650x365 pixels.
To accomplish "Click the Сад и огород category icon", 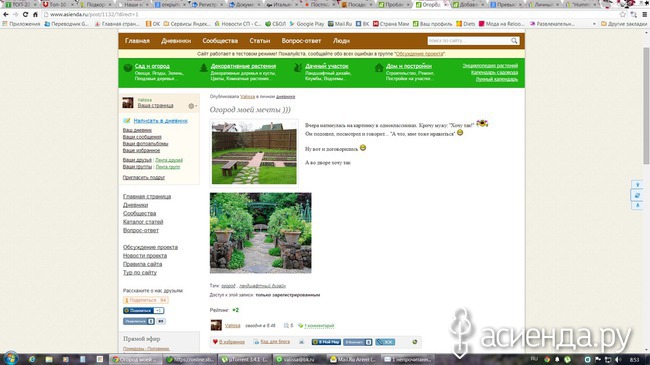I will pos(128,68).
